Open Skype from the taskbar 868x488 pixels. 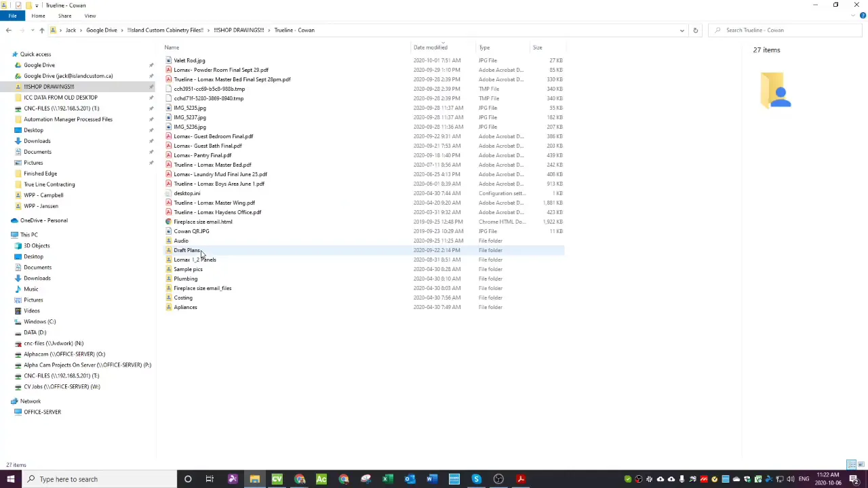(x=476, y=479)
